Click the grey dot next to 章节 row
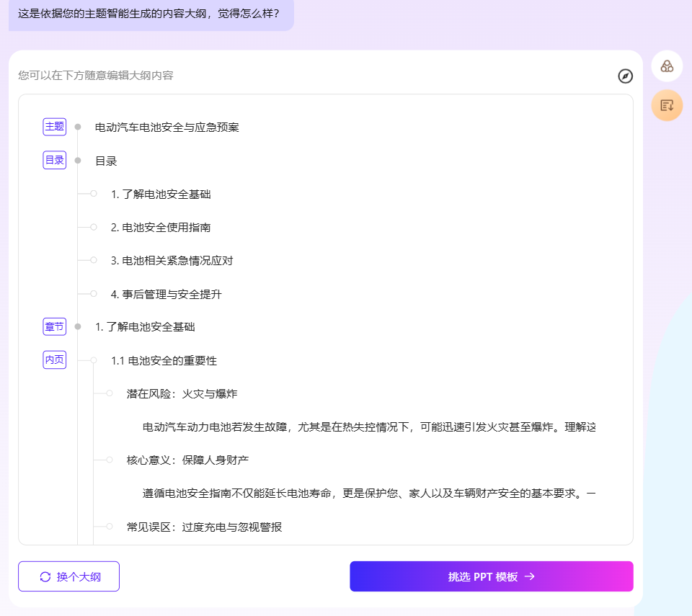Screen dimensions: 692x616 [78, 326]
